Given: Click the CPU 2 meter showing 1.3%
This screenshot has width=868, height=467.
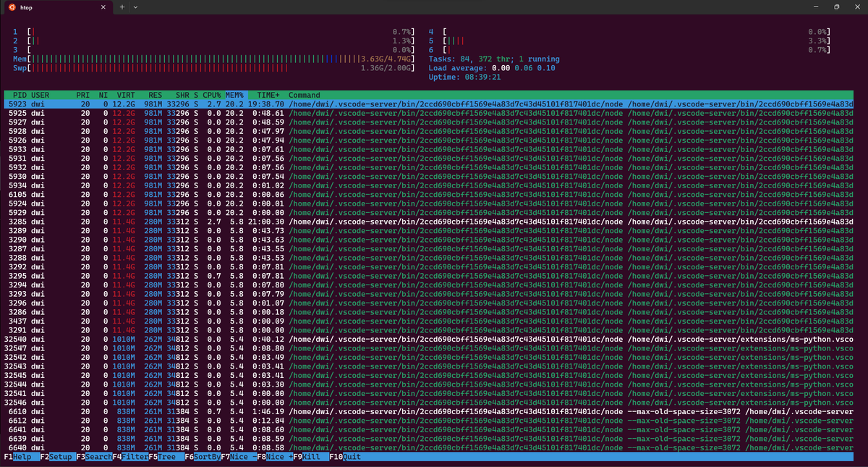Looking at the screenshot, I should (x=213, y=41).
